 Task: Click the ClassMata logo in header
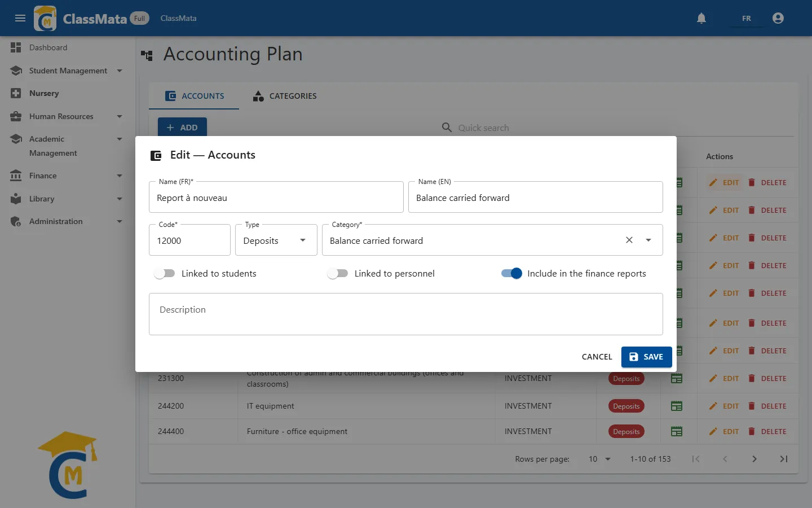coord(45,18)
